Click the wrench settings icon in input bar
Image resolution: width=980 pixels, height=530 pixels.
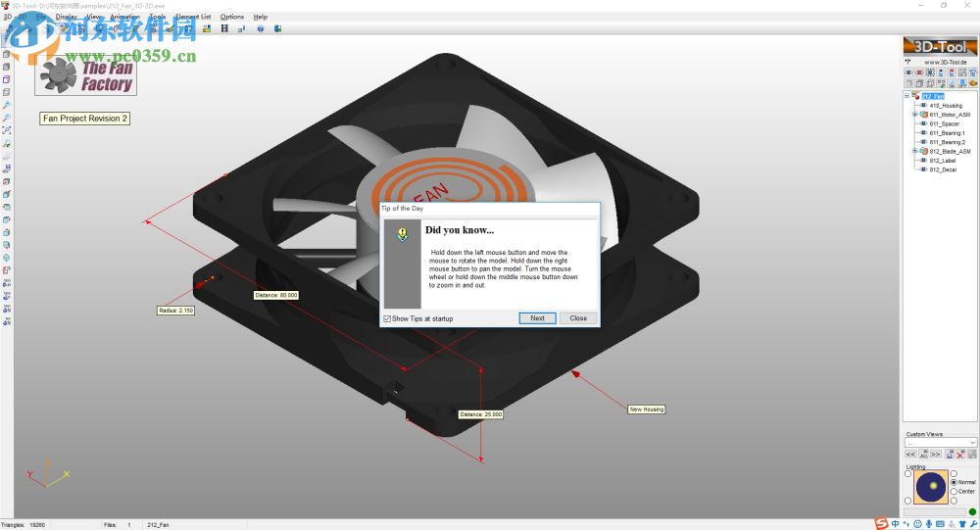tap(974, 524)
